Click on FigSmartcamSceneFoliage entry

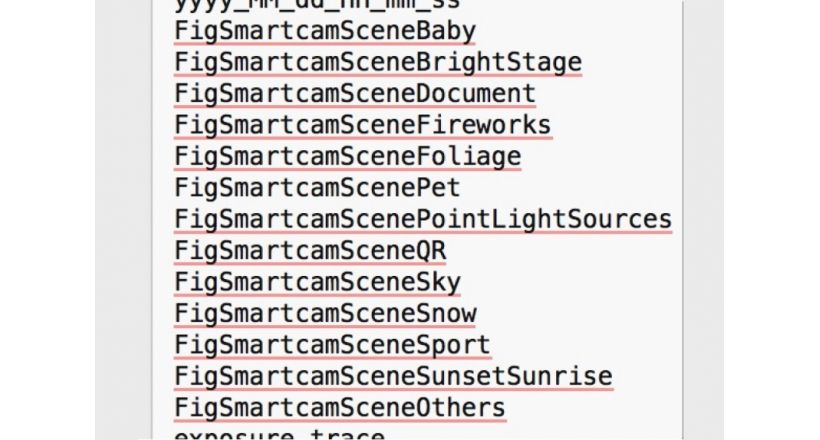pos(348,157)
